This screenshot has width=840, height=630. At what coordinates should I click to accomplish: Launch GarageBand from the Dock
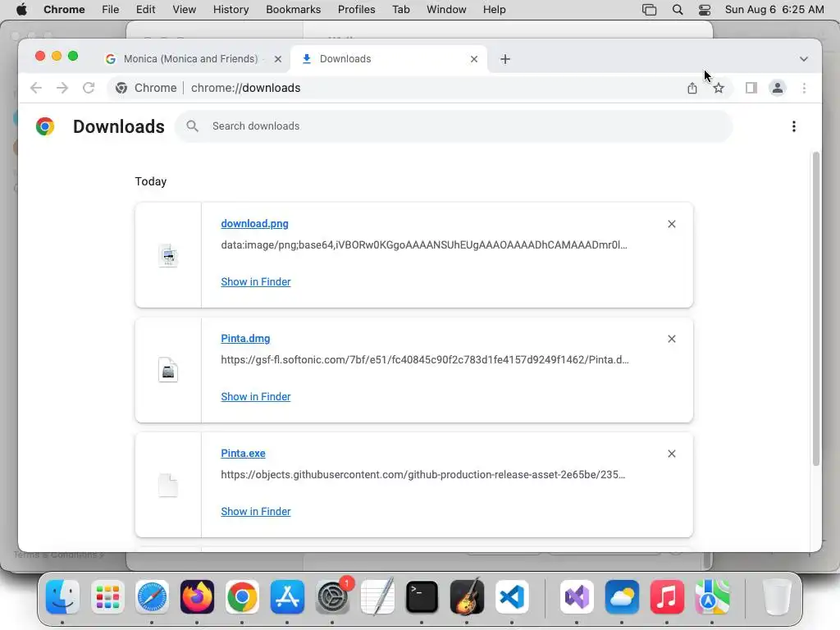coord(467,597)
